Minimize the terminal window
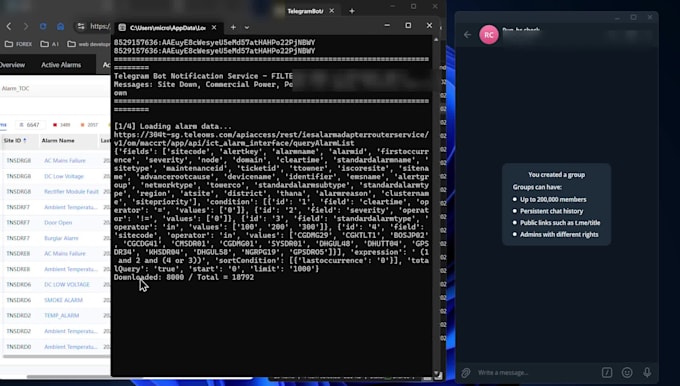This screenshot has height=386, width=680. pos(387,26)
